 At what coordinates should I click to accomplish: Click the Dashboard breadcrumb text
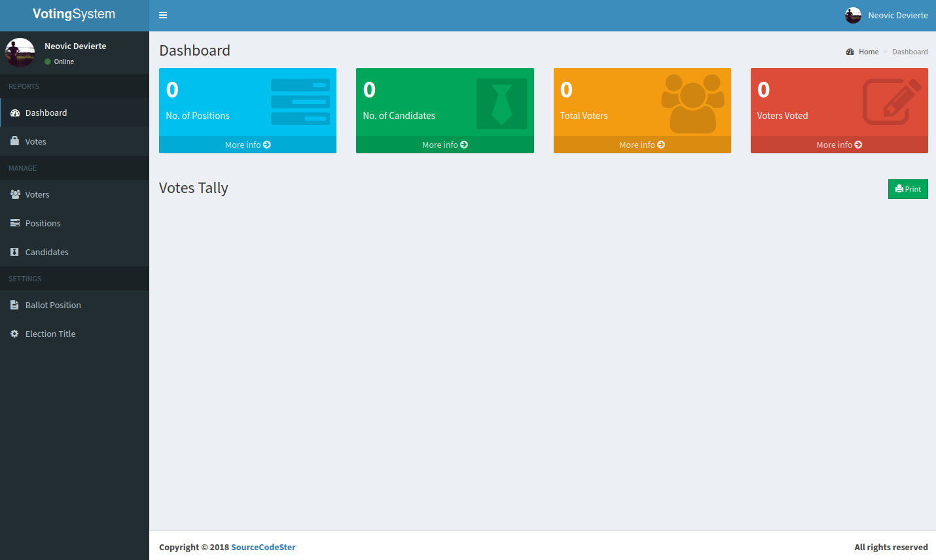pos(910,52)
